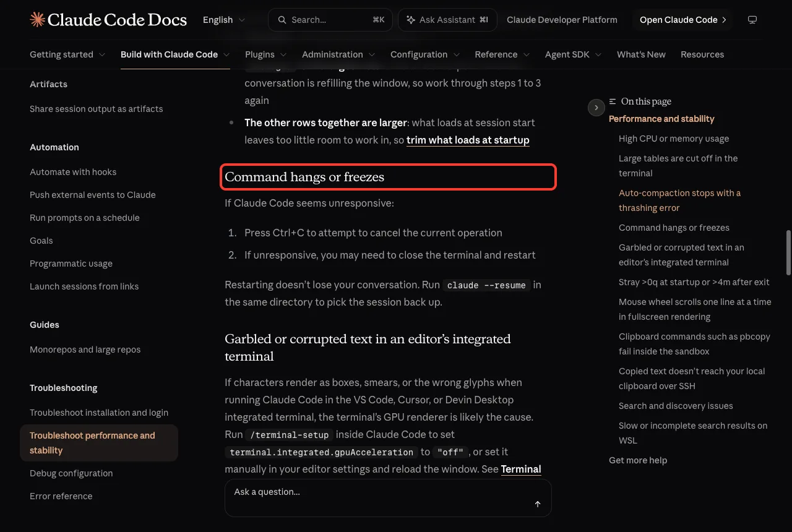Expand the Build with Claude Code menu

[x=175, y=54]
